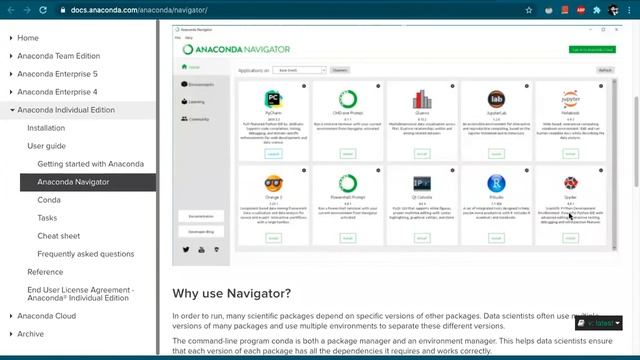The width and height of the screenshot is (640, 360).
Task: Expand the Home tree item
Action: tap(11, 38)
